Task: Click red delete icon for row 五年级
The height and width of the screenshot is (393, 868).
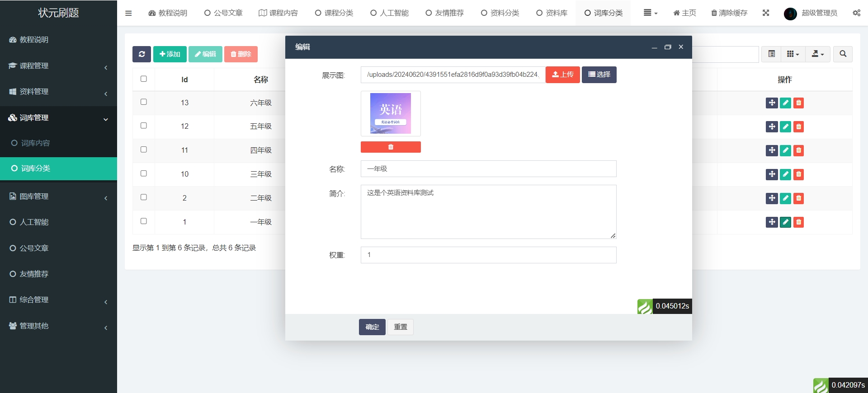Action: point(799,127)
